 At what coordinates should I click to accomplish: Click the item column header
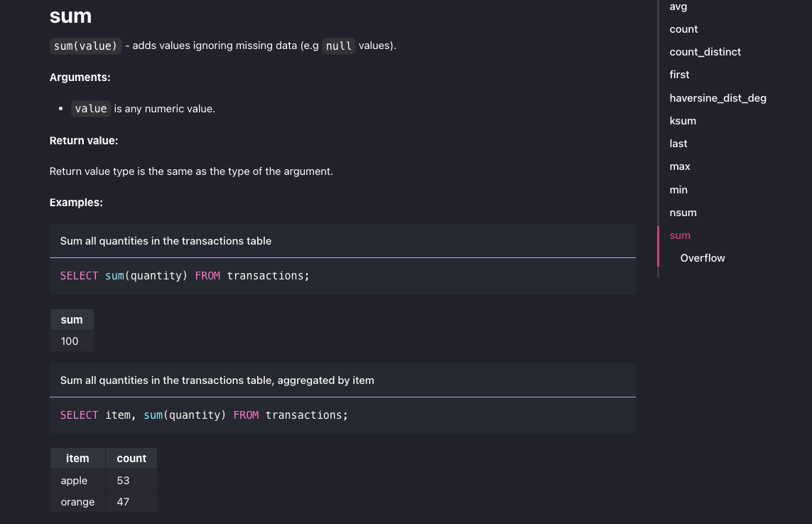tap(77, 459)
